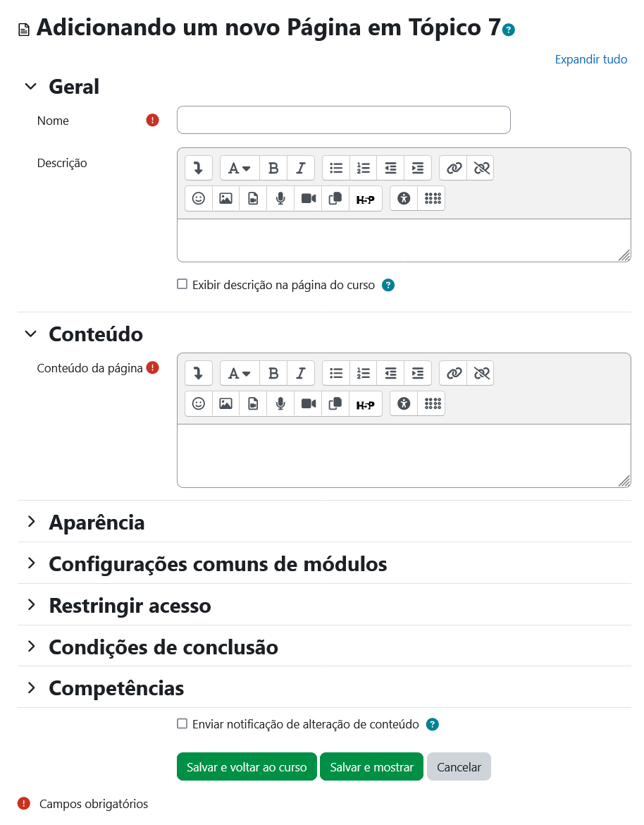
Task: Enable Exibir descrição na página do curso
Action: pyautogui.click(x=182, y=284)
